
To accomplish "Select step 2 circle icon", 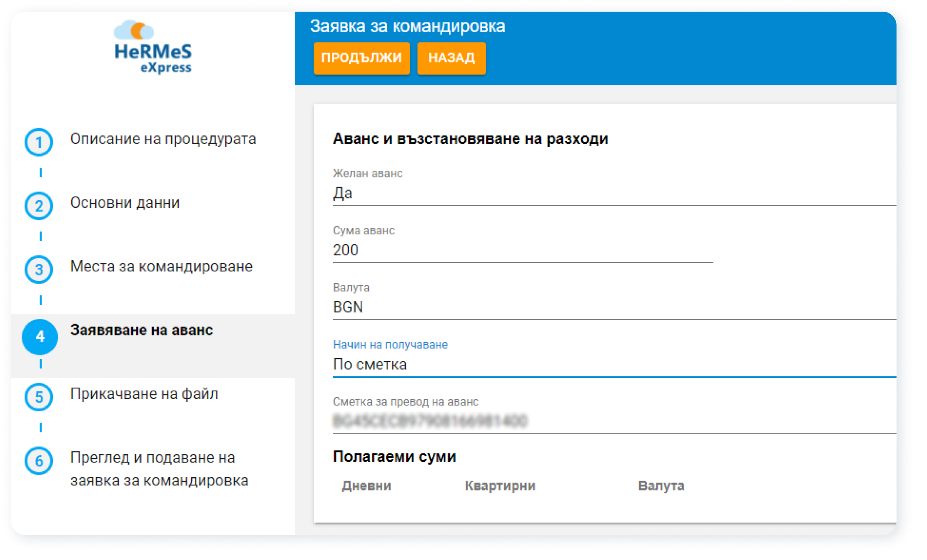I will (x=39, y=206).
